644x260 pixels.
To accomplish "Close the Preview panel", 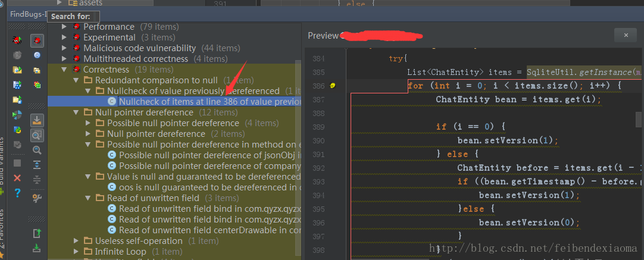I will click(x=626, y=35).
